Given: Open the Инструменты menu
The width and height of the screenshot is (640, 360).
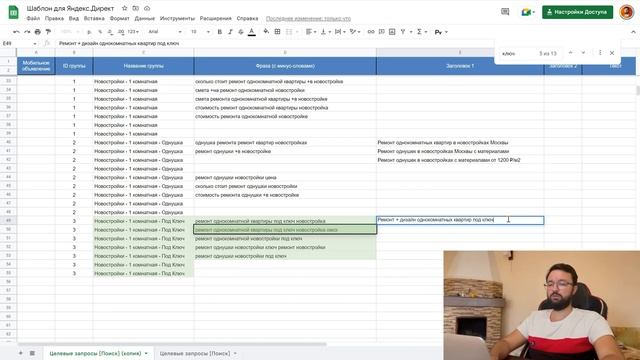Looking at the screenshot, I should tap(177, 18).
